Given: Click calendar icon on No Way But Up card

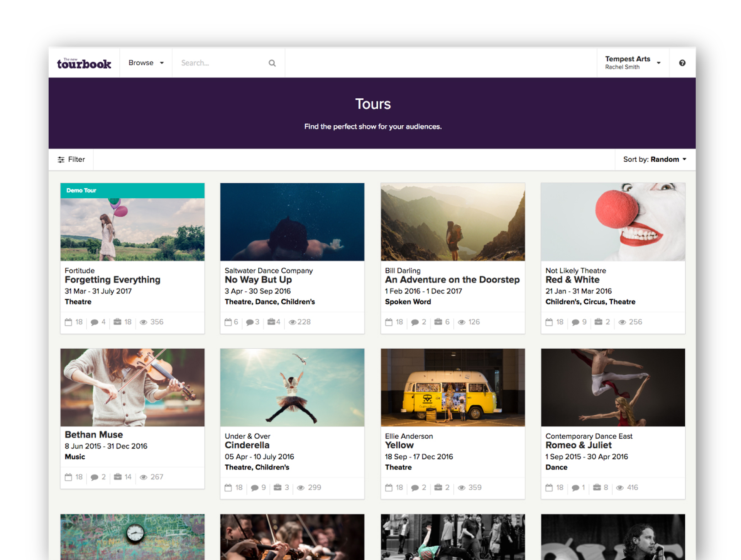Looking at the screenshot, I should [228, 322].
